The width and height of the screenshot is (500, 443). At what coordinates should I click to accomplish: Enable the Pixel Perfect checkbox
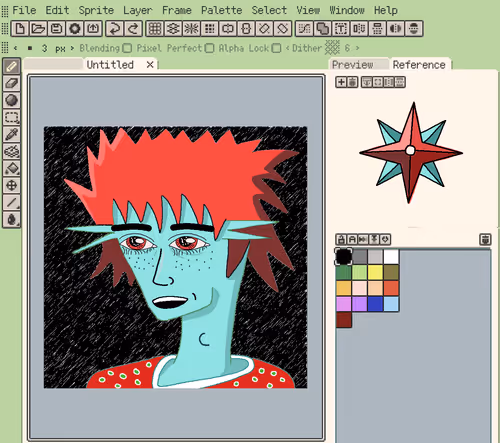pos(209,48)
